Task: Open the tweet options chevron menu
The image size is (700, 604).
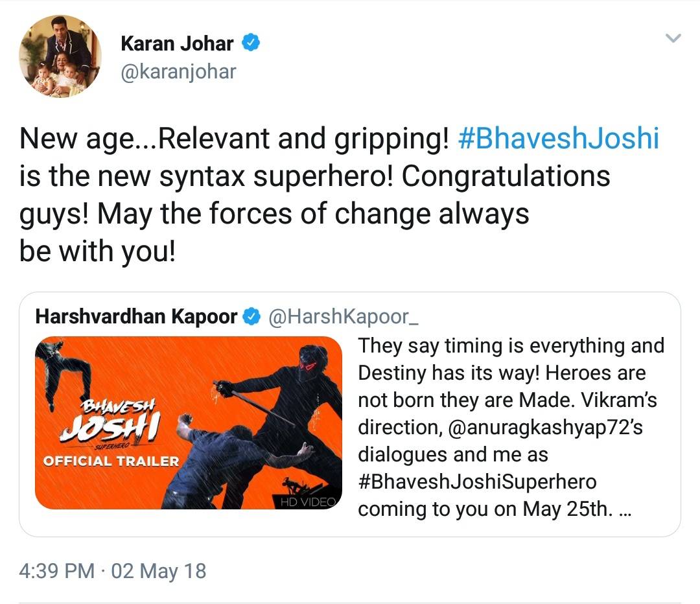Action: tap(673, 38)
